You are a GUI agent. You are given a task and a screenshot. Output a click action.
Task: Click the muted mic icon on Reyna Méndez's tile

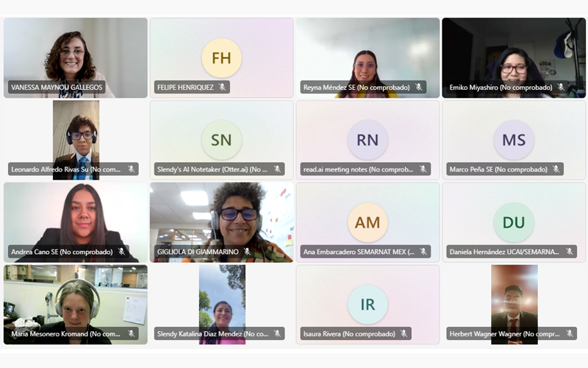419,87
